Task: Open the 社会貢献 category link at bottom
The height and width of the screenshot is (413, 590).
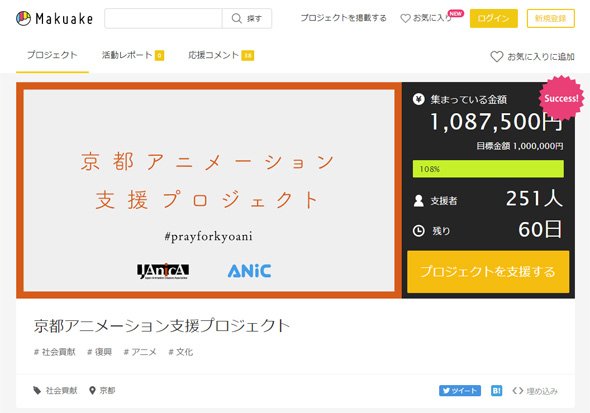Action: tap(61, 390)
